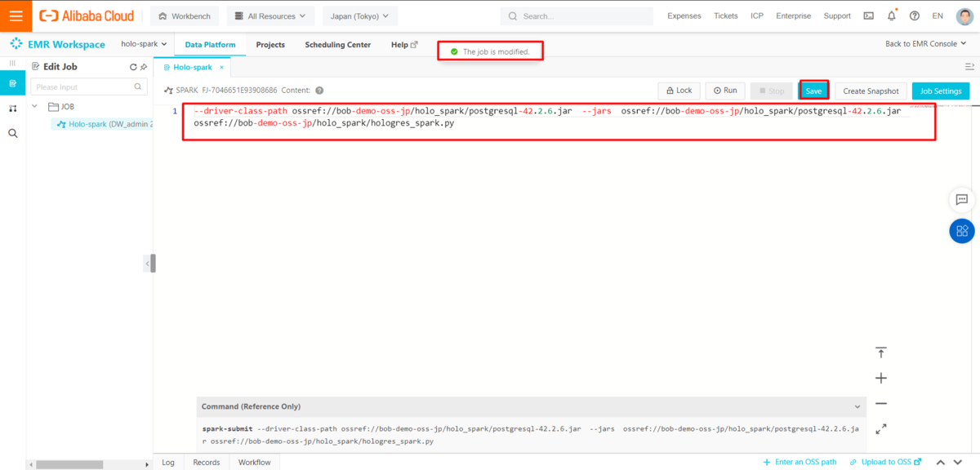This screenshot has width=980, height=470.
Task: Collapse the left panel handle
Action: (150, 263)
